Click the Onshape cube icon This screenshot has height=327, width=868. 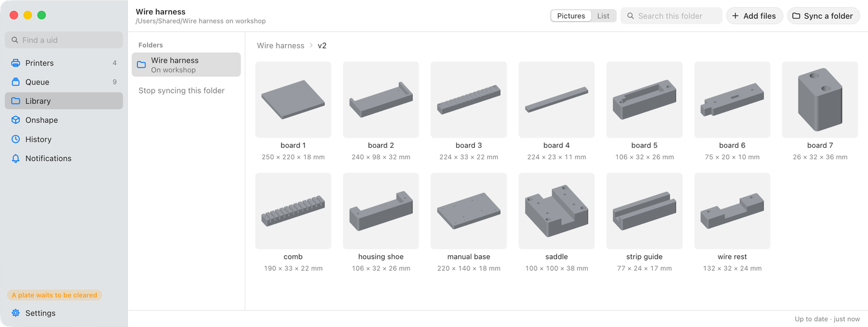(x=16, y=120)
